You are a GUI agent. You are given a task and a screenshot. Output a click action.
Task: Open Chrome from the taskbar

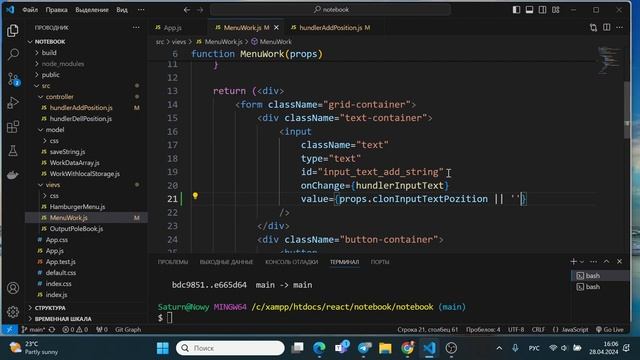point(407,348)
